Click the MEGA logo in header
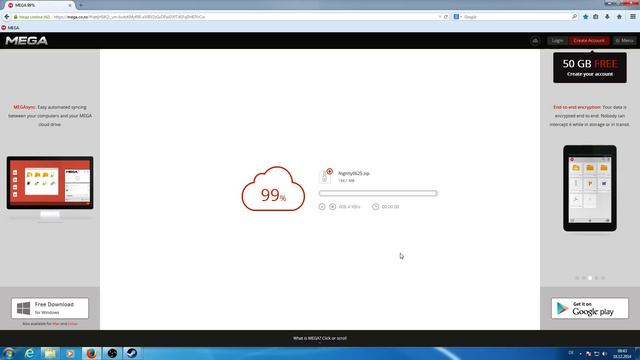Viewport: 640px width, 360px height. click(x=27, y=40)
